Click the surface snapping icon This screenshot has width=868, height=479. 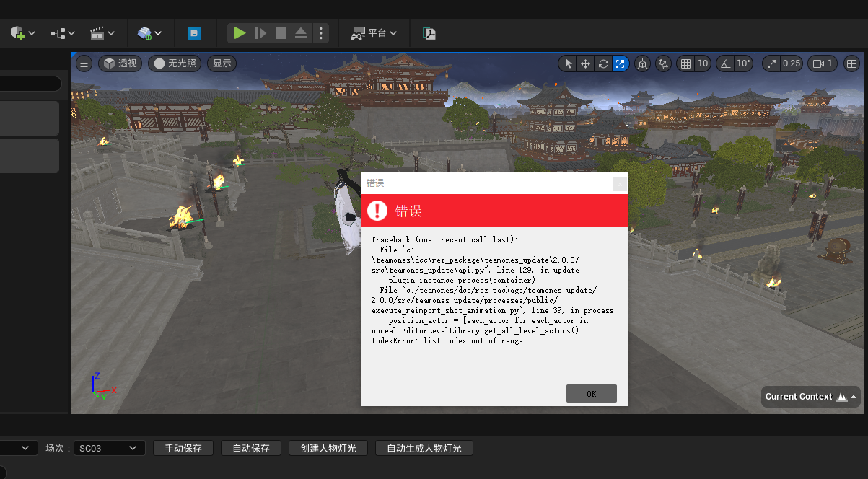pyautogui.click(x=663, y=63)
